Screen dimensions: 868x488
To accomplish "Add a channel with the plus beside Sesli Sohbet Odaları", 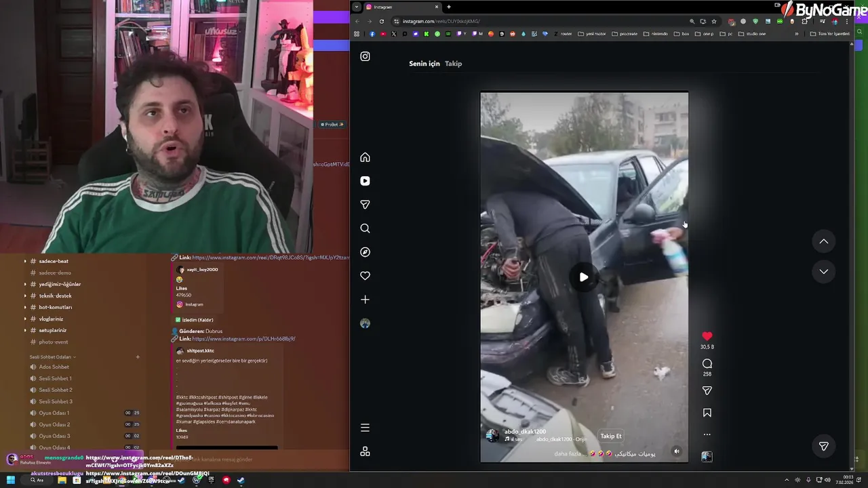I will (x=138, y=357).
